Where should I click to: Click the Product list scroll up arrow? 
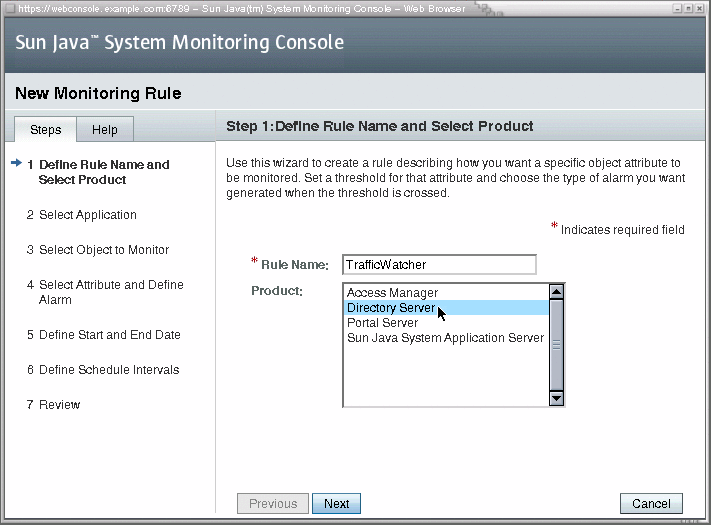tap(556, 292)
